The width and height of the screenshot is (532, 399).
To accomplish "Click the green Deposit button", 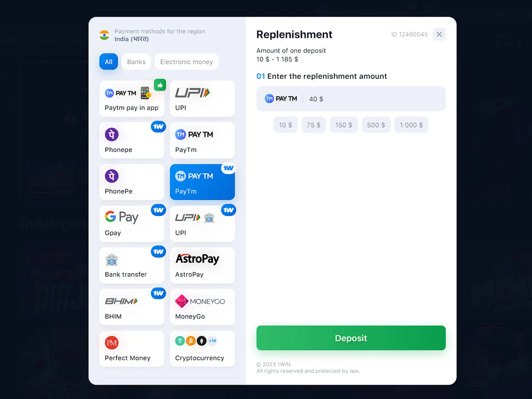I will [x=351, y=338].
